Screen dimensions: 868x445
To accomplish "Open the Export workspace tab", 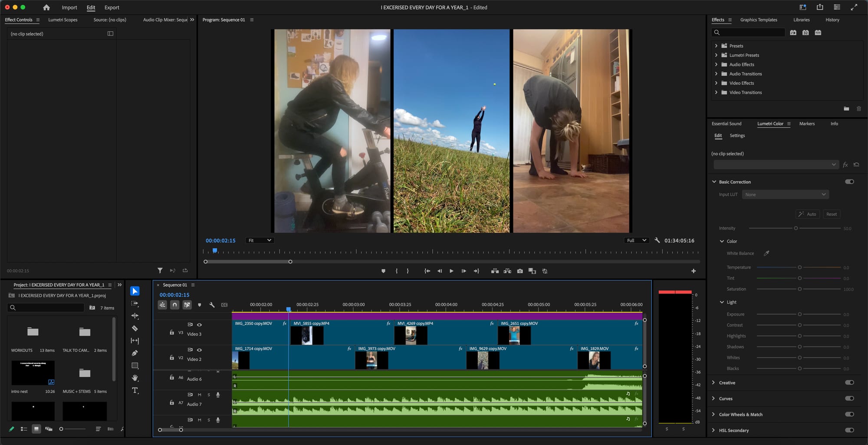I will coord(112,7).
